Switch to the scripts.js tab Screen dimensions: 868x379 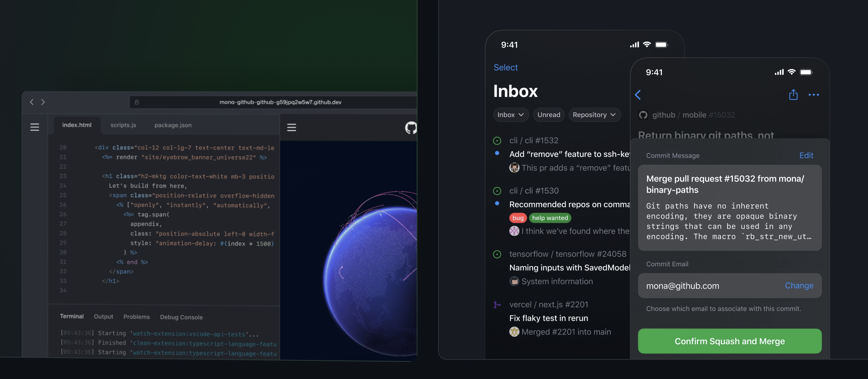[123, 125]
